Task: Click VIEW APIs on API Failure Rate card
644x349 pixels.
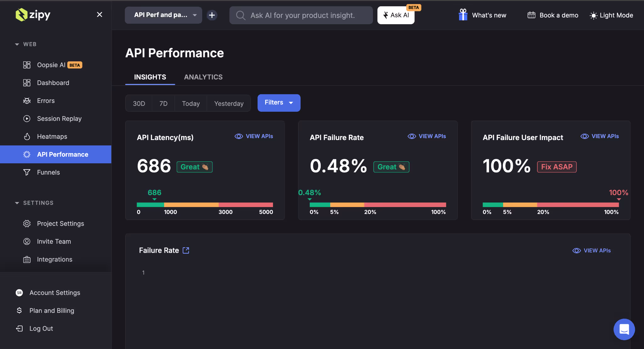Action: point(426,136)
